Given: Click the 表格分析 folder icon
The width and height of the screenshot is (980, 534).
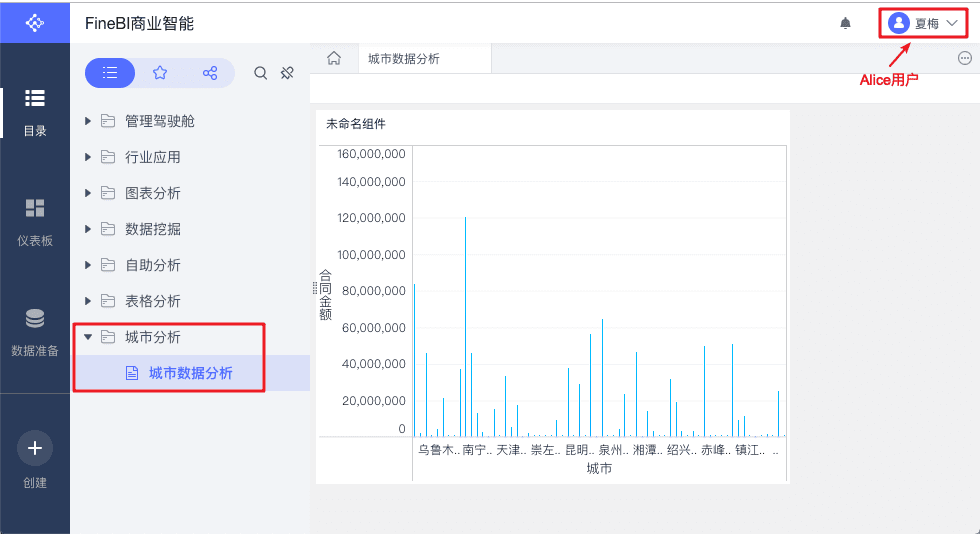Looking at the screenshot, I should click(x=108, y=301).
